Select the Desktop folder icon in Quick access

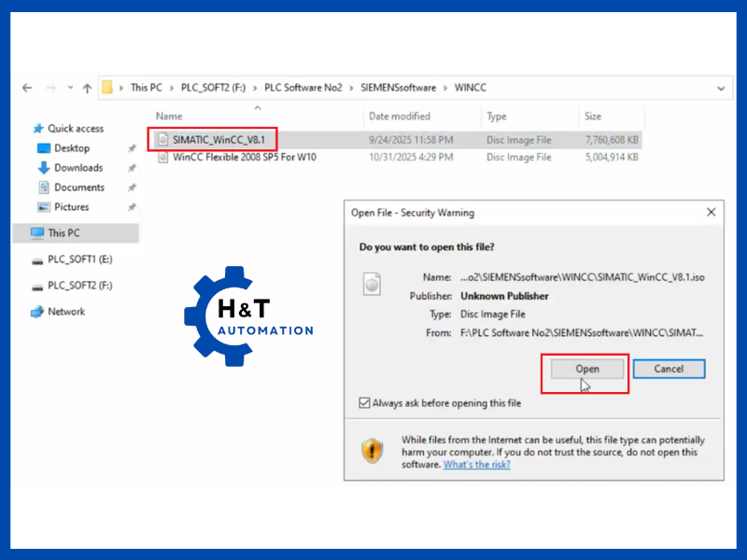(43, 148)
